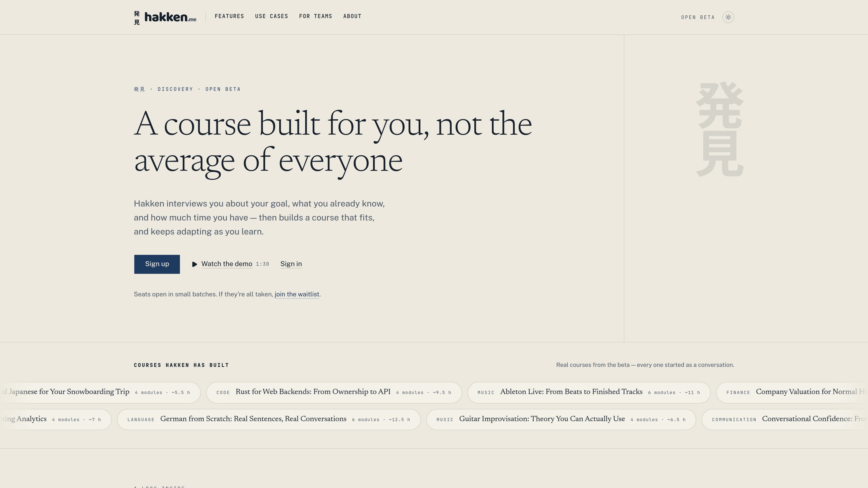Open the Ableton Live course chip
The width and height of the screenshot is (868, 488).
(x=589, y=393)
